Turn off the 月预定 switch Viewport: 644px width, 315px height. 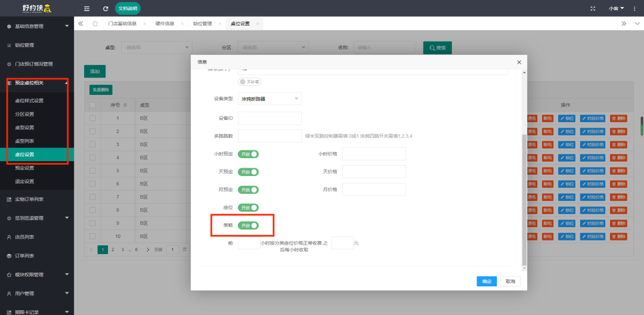pyautogui.click(x=248, y=190)
